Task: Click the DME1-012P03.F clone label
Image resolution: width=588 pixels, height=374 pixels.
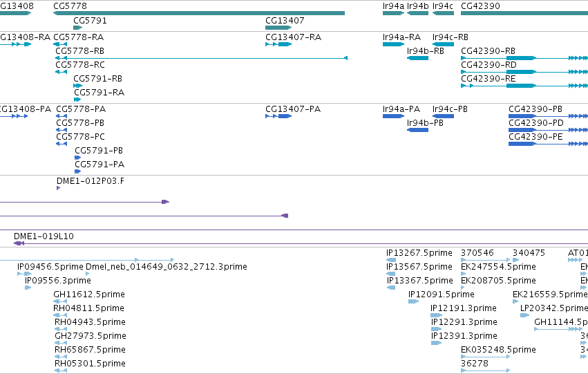Action: tap(91, 181)
